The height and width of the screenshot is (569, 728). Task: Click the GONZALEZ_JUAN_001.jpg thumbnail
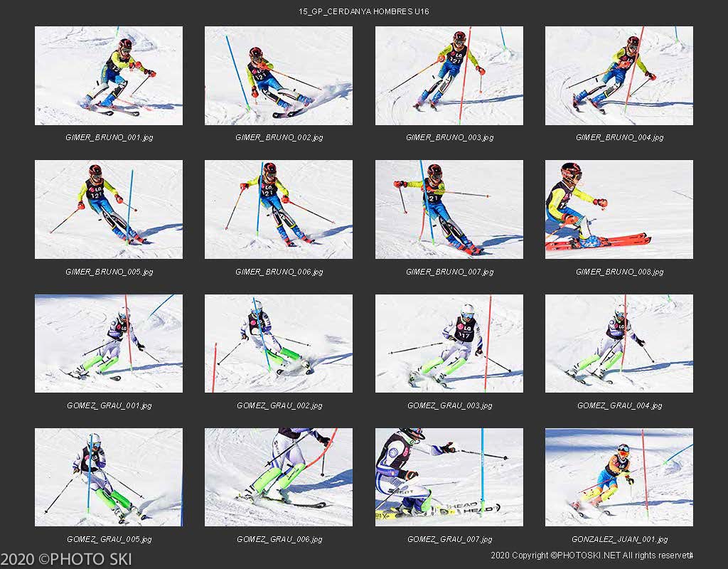point(619,477)
